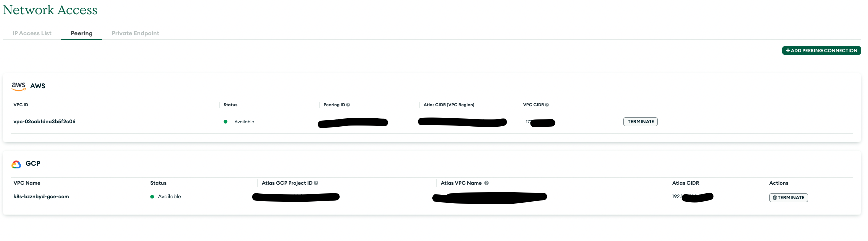The width and height of the screenshot is (868, 241).
Task: Switch to the IP Access List tab
Action: (32, 33)
